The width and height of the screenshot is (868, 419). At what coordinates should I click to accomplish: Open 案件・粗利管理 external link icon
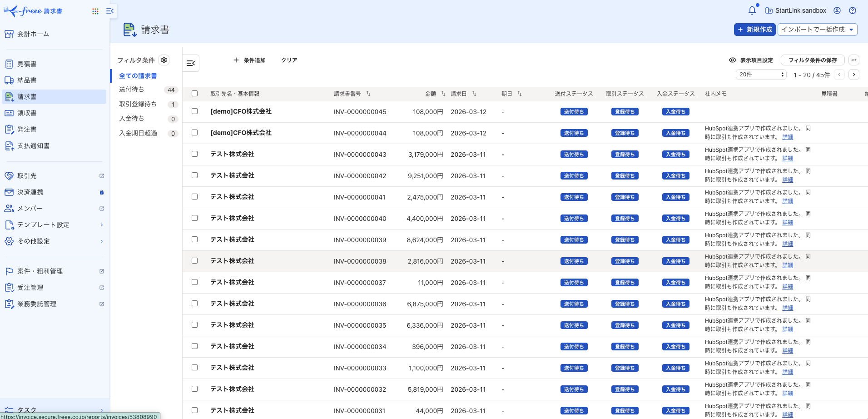102,271
